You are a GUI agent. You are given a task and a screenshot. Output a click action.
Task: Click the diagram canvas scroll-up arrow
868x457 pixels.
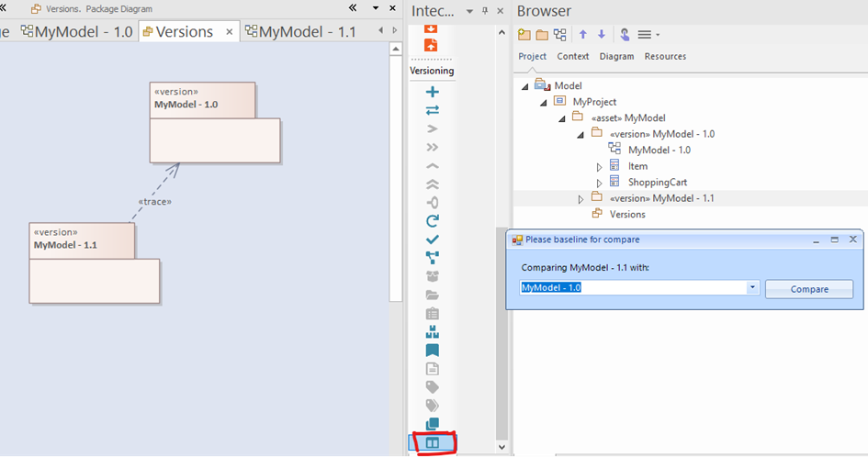(x=395, y=50)
